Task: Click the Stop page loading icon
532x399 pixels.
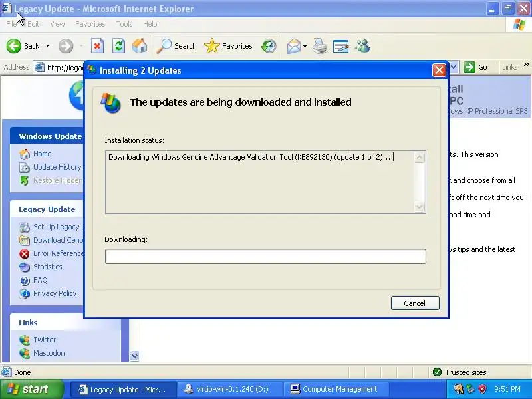Action: coord(97,46)
